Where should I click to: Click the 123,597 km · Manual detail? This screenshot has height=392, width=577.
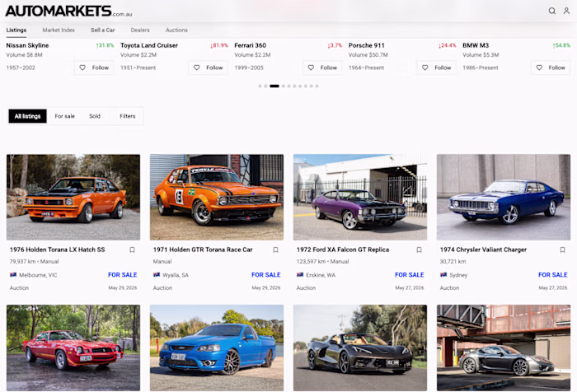tap(323, 262)
